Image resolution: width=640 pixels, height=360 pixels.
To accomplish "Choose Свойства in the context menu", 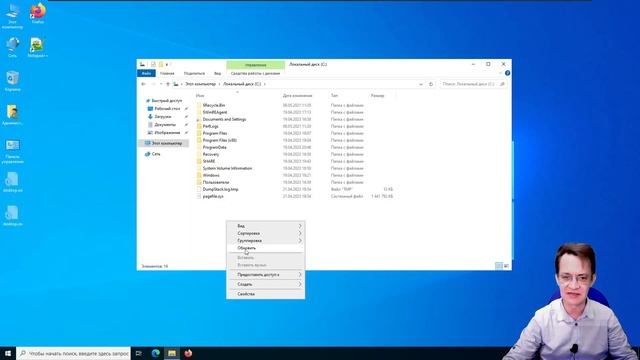I will coord(266,294).
